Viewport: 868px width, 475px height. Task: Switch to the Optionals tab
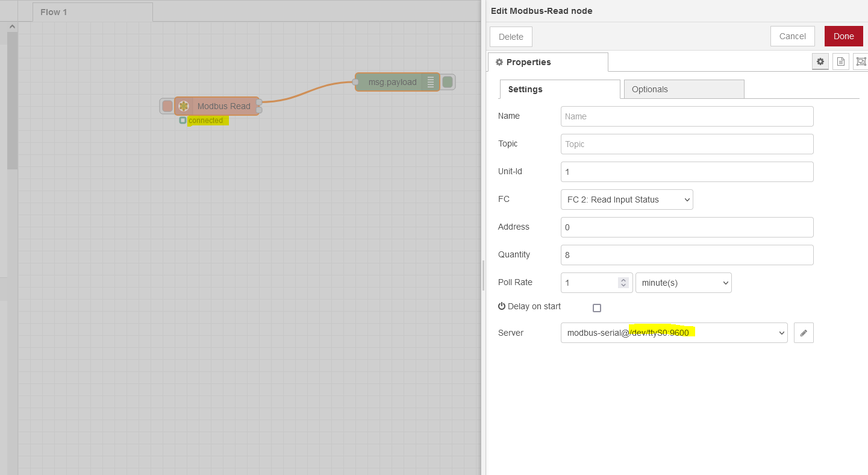pyautogui.click(x=684, y=89)
